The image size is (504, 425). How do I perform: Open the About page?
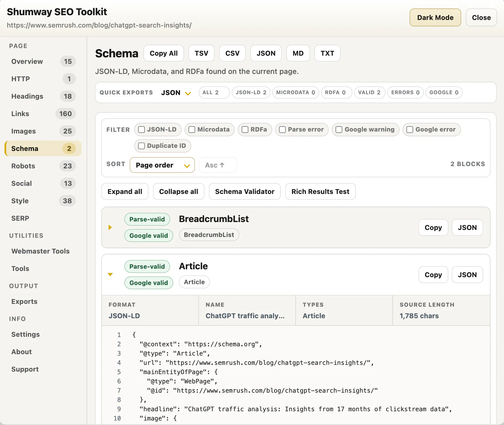coord(43,352)
